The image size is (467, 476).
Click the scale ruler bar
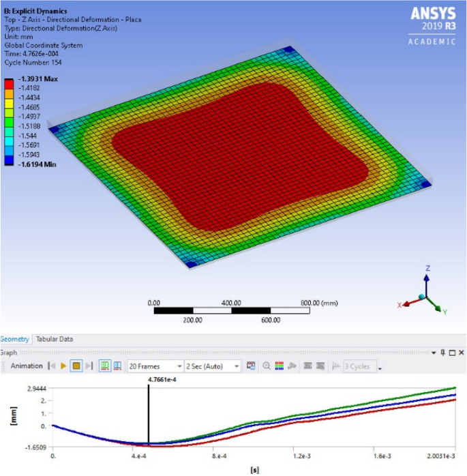(x=232, y=310)
